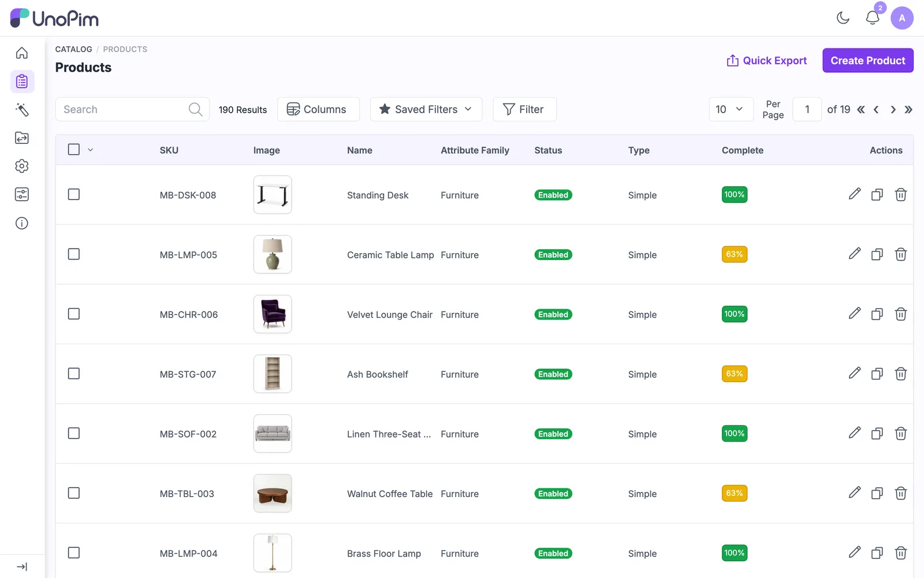Check the MB-SOF-002 row checkbox
Screen dimensions: 924x578
pos(74,433)
